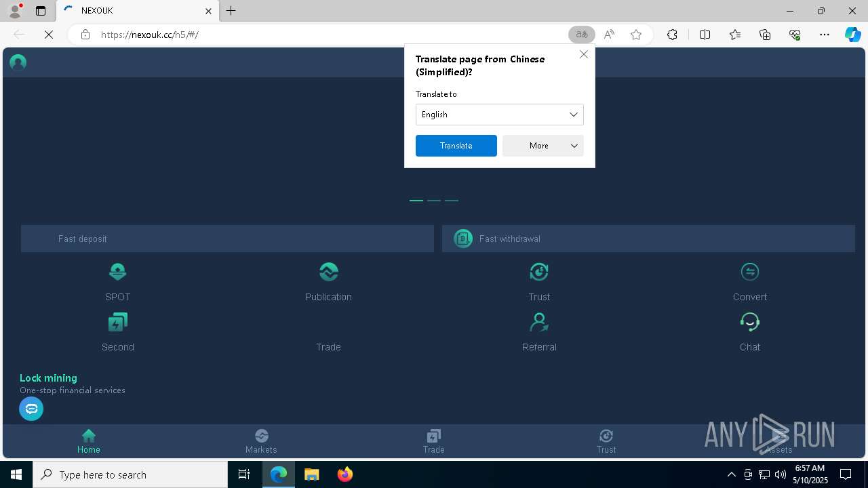Select the second carousel indicator

pyautogui.click(x=434, y=201)
